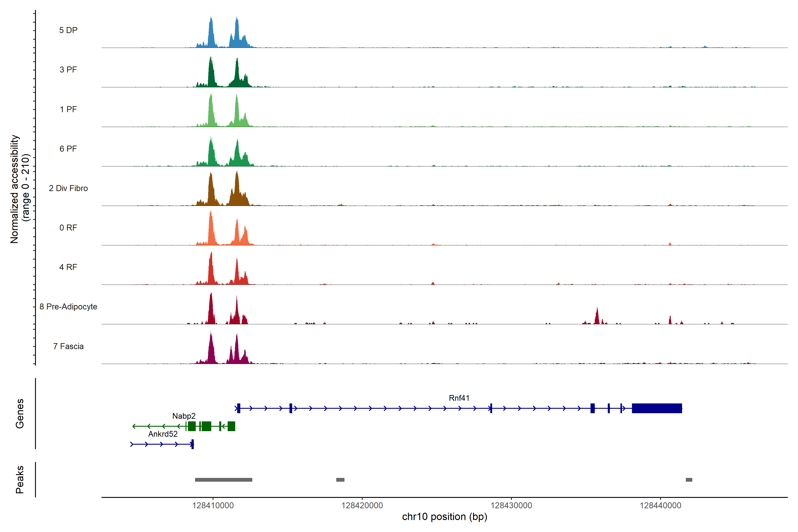Click the small middle gray peak bar
The image size is (798, 532).
[x=340, y=480]
